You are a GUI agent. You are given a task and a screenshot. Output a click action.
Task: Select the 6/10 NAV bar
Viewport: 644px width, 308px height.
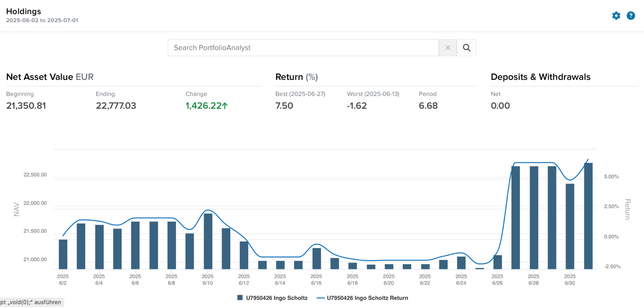(208, 241)
